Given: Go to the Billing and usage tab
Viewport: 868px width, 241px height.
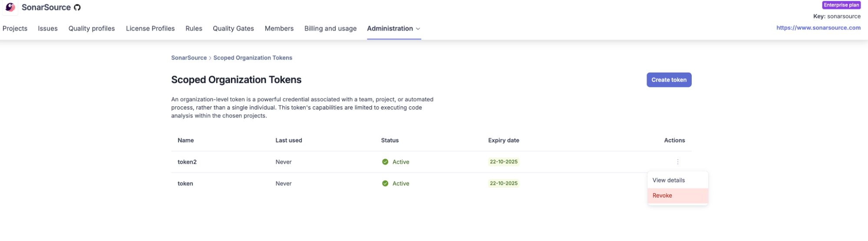Looking at the screenshot, I should (x=330, y=29).
